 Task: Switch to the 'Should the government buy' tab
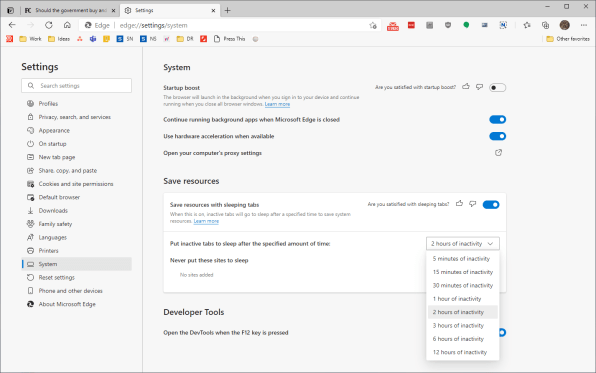[x=70, y=11]
